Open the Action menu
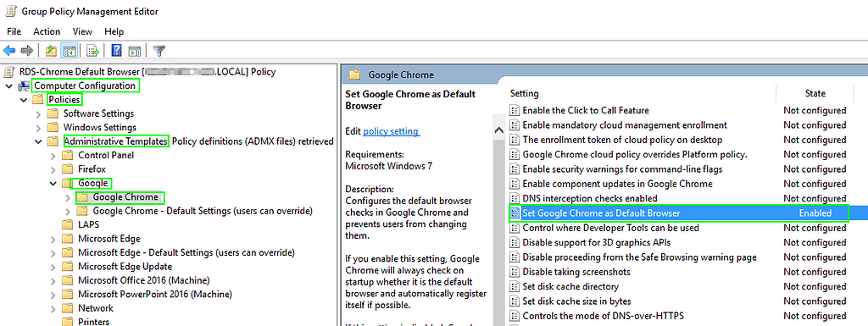 coord(47,31)
